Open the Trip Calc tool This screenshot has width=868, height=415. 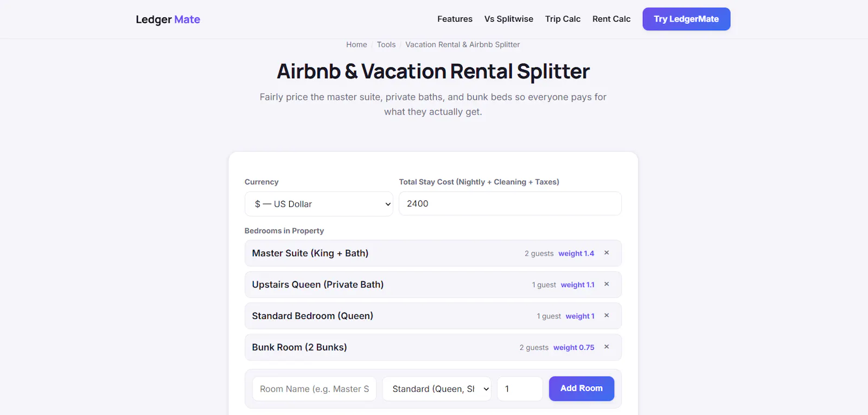pos(563,19)
